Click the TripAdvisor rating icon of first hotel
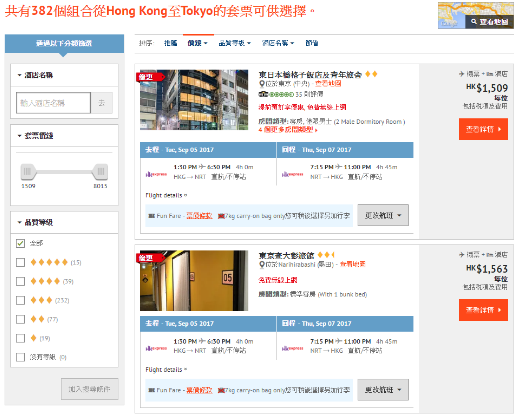 point(263,94)
